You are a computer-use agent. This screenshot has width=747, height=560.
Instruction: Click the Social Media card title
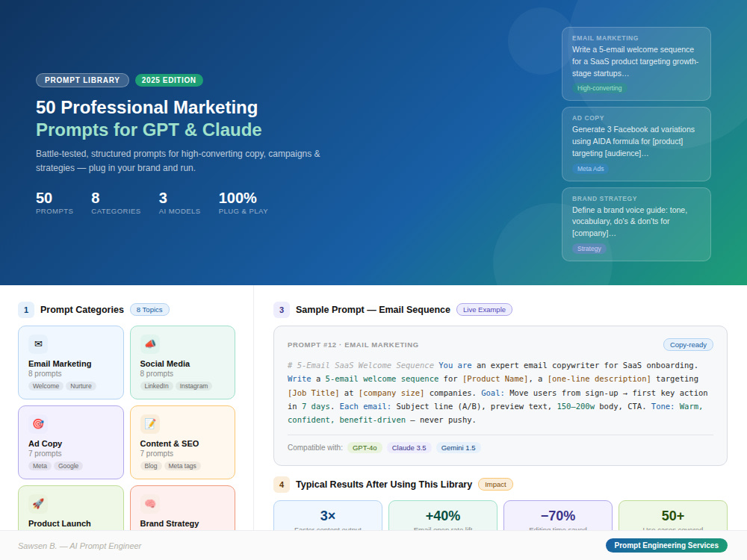[x=165, y=364]
